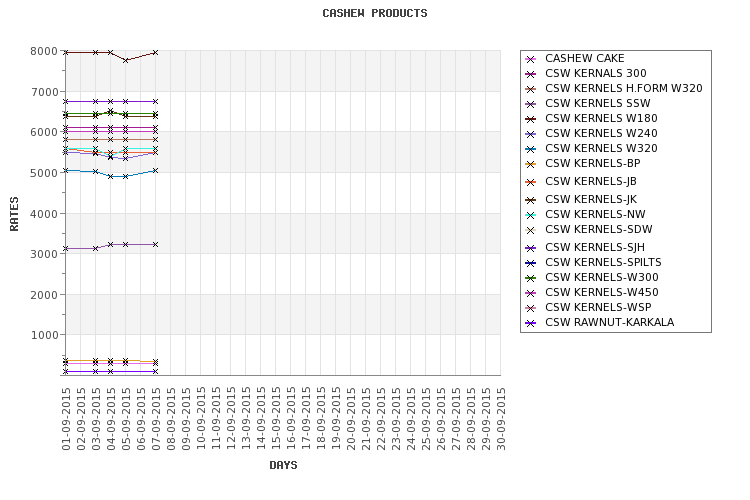Click the 15-09-2015 date label

(x=276, y=419)
